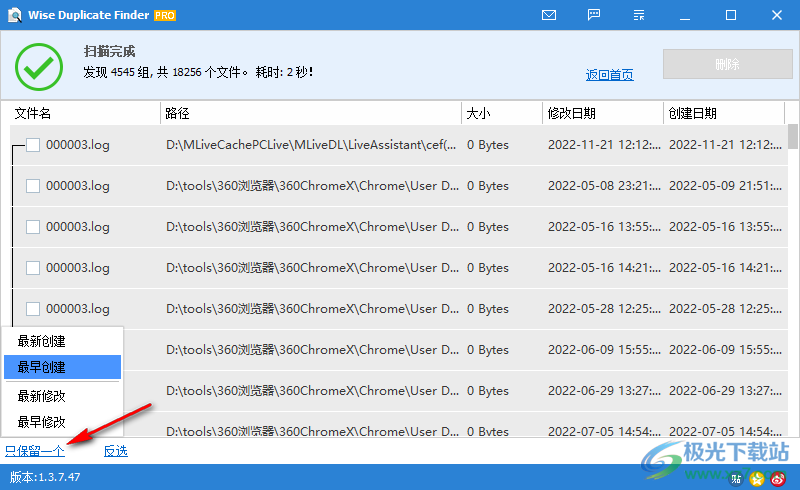Click the Wise Duplicate Finder app logo
The image size is (800, 490).
[x=15, y=15]
